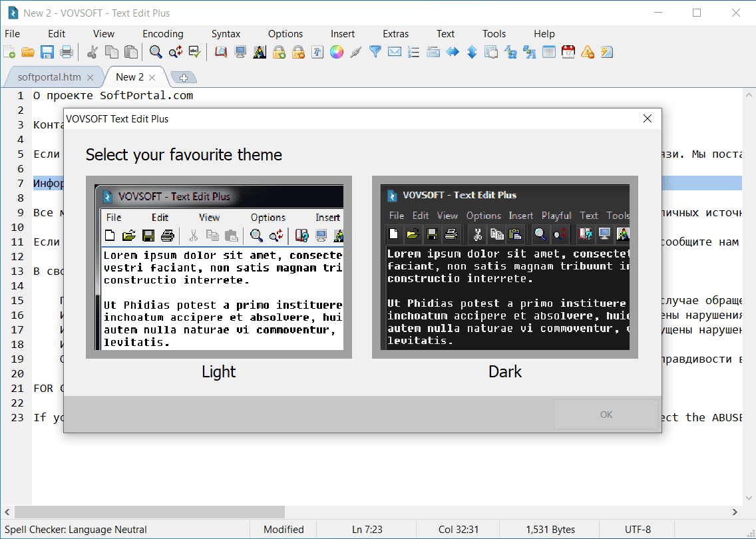
Task: Click the lightning note toolbar icon
Action: 606,52
